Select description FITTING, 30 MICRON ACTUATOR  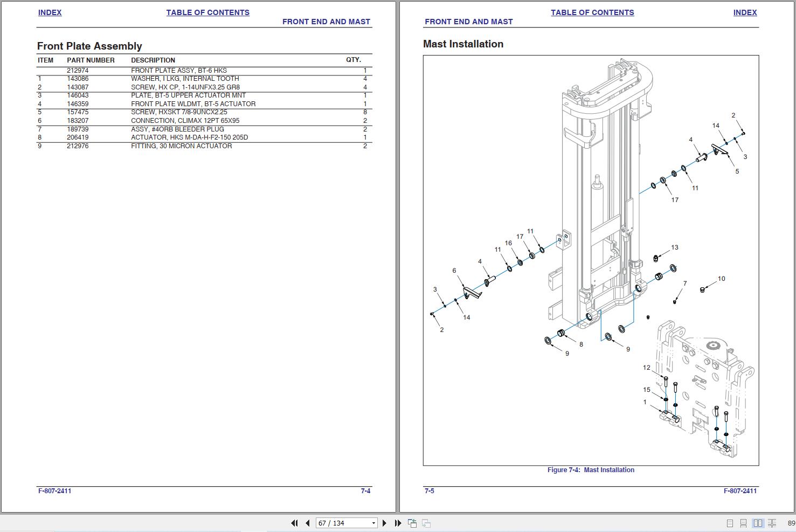click(182, 146)
